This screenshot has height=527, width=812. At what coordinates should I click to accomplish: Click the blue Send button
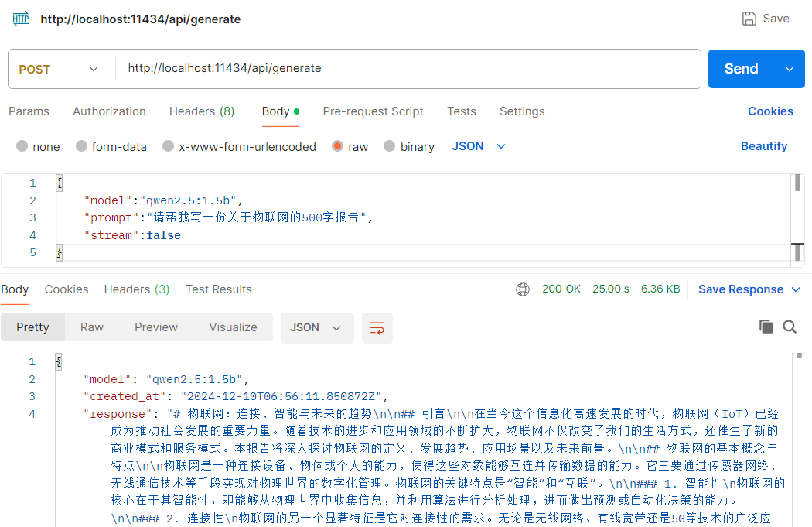click(x=741, y=69)
